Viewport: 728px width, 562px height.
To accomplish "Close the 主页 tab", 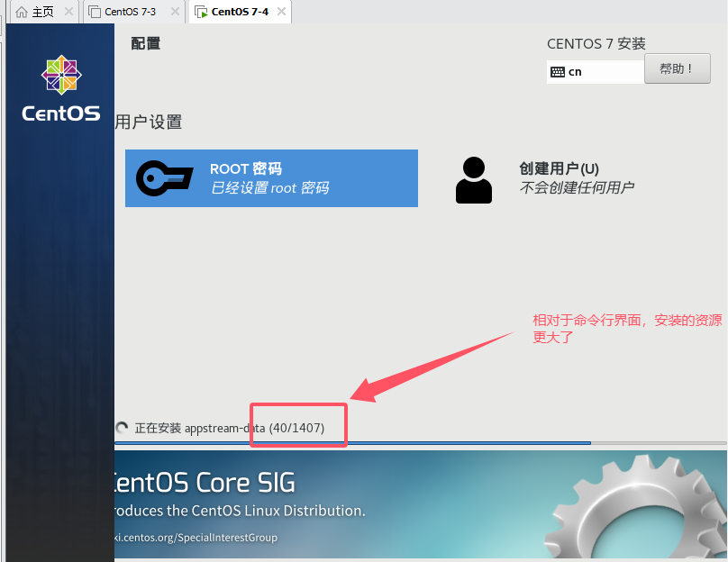I will tap(68, 11).
